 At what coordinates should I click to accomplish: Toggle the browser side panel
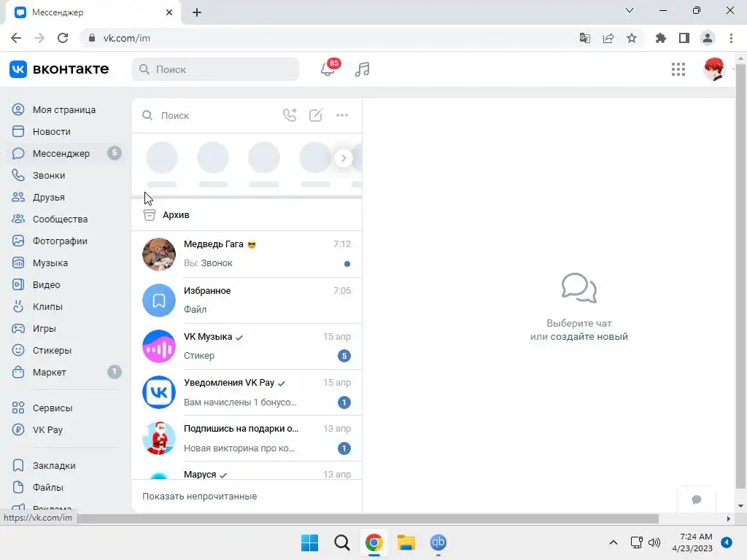click(x=684, y=38)
